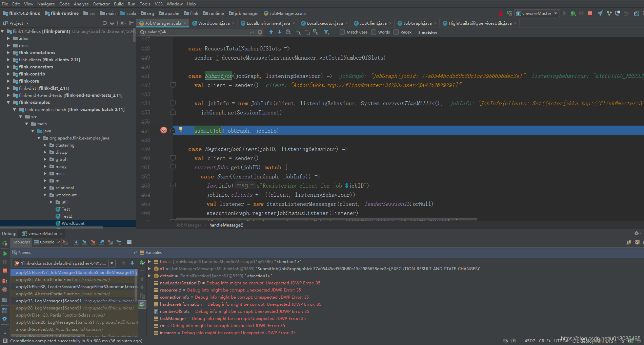Go to next search occurrence
This screenshot has width=644, height=345.
(x=280, y=32)
